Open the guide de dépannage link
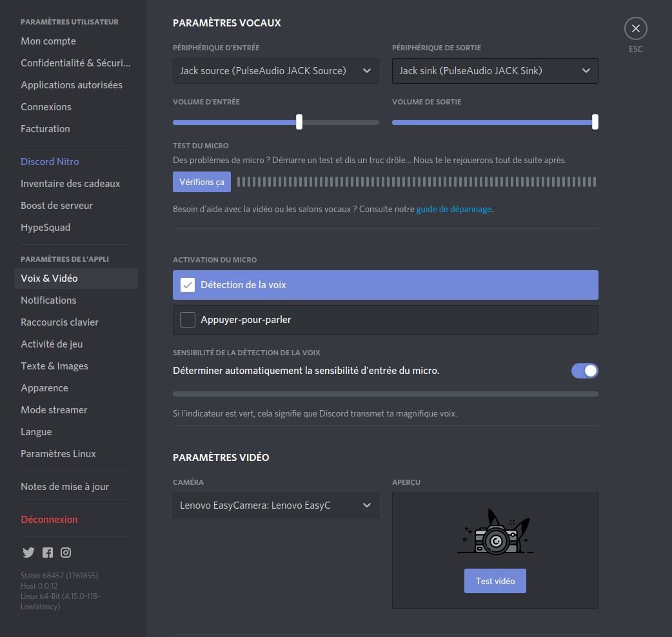 pos(454,209)
